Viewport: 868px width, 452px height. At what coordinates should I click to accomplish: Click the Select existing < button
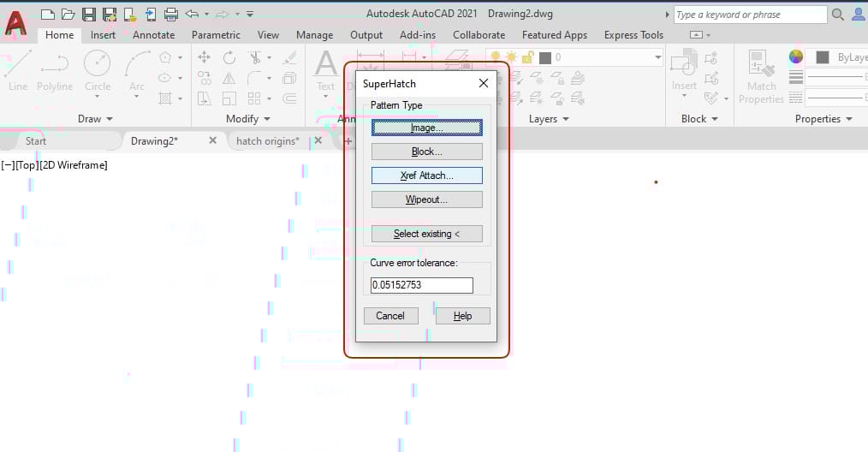[x=427, y=234]
